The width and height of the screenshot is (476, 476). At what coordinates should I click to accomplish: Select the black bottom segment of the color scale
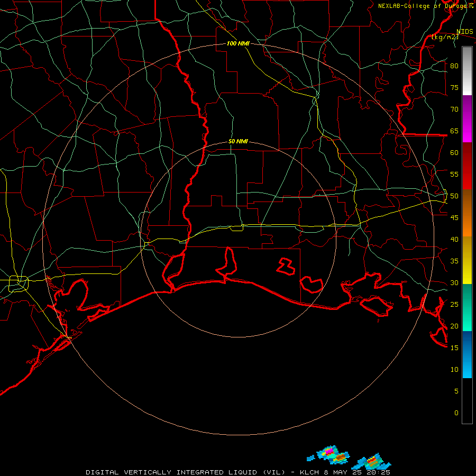[467, 401]
